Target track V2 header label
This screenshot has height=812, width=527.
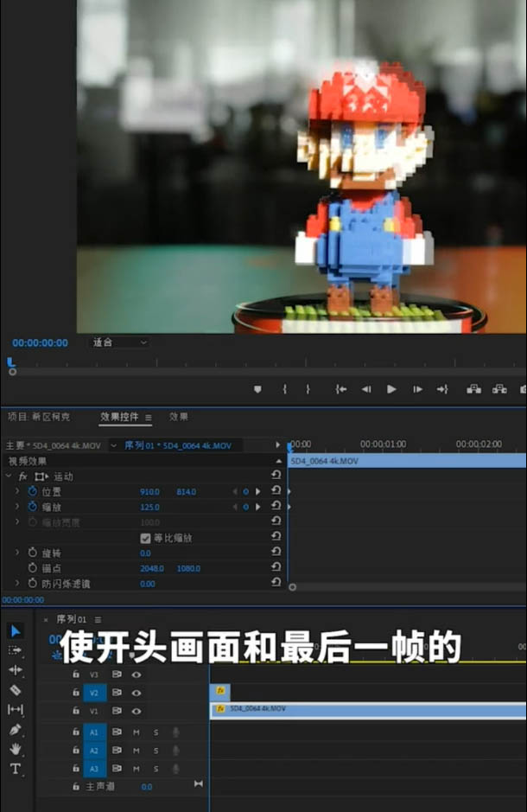tap(95, 693)
